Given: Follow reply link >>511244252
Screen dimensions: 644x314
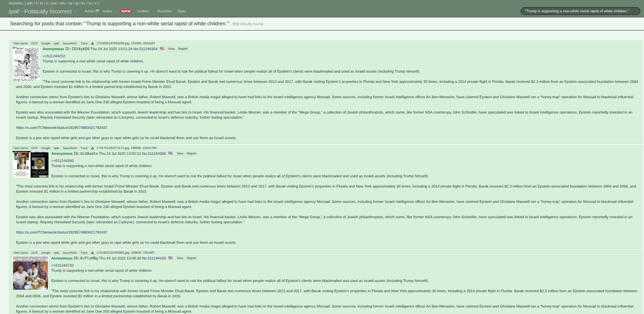Looking at the screenshot, I should [54, 56].
